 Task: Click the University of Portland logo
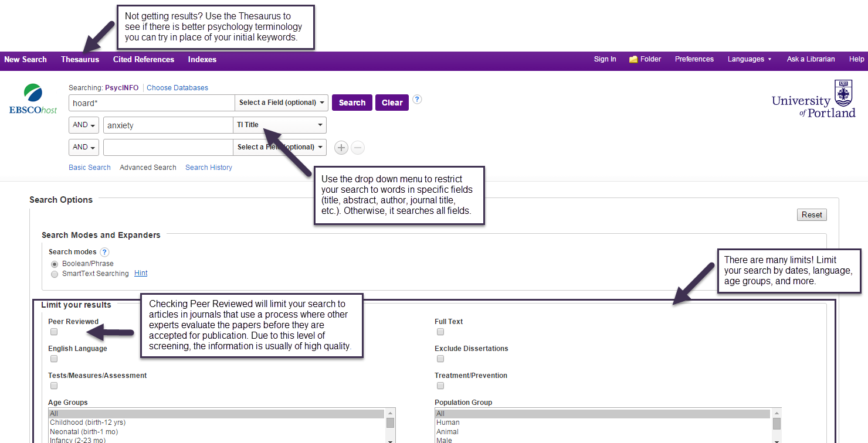click(813, 98)
